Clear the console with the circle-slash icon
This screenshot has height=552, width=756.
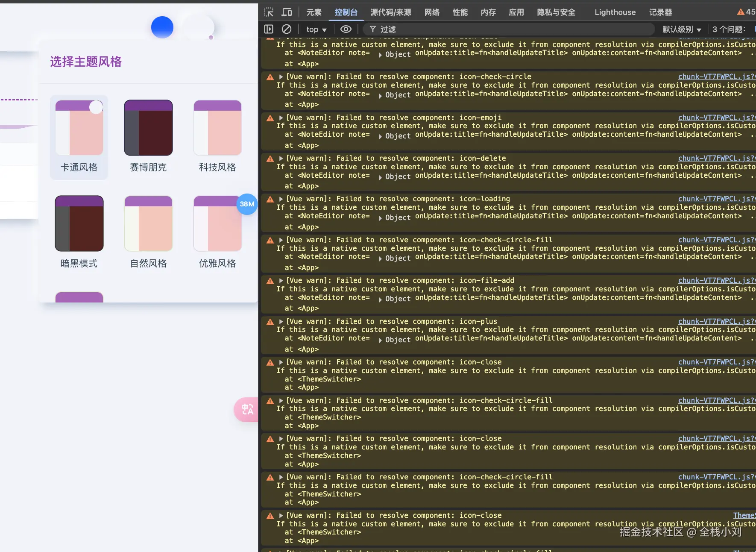click(287, 29)
